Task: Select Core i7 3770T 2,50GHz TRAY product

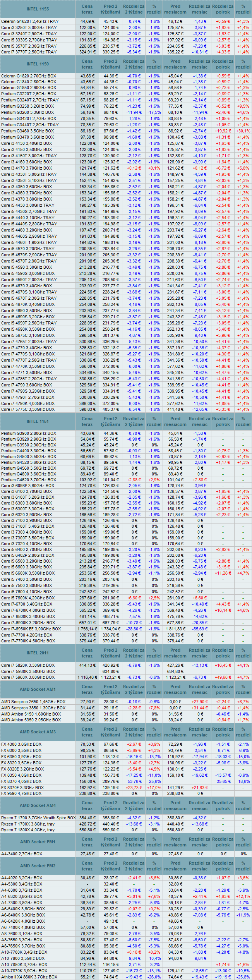Action: click(x=29, y=52)
